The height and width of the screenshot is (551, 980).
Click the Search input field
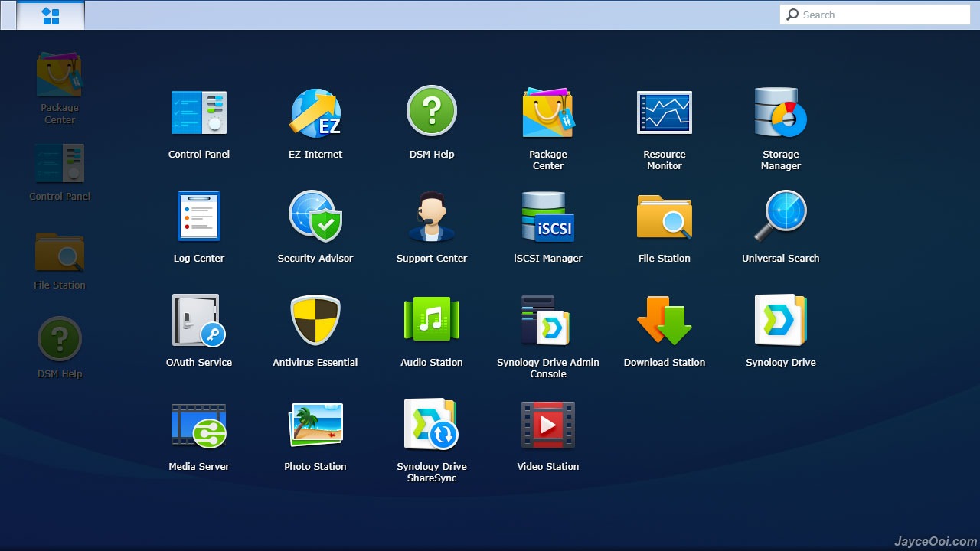pos(875,15)
